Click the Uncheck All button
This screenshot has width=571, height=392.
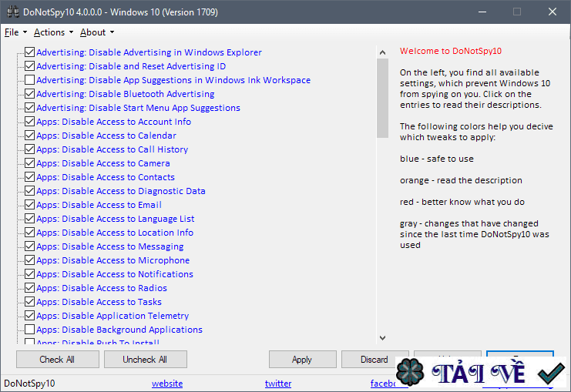[x=146, y=359]
